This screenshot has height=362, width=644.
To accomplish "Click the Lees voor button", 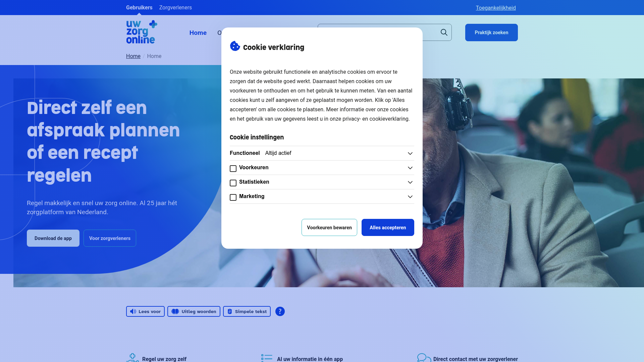I will tap(145, 311).
